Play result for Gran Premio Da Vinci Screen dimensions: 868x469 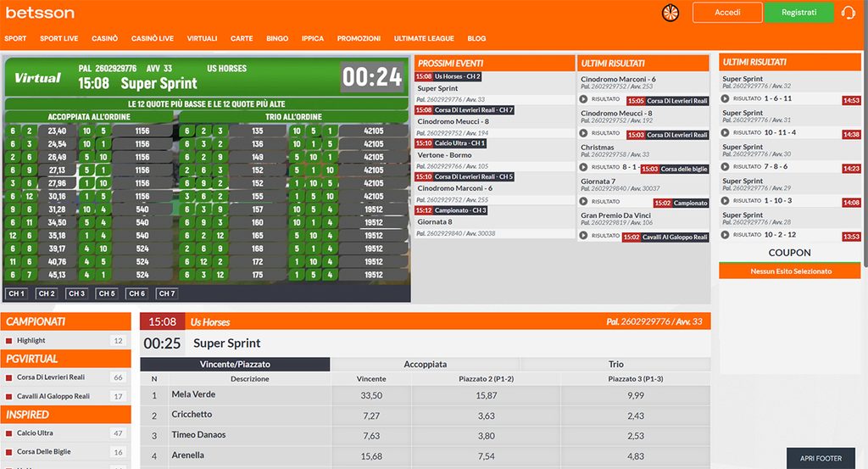click(x=583, y=235)
